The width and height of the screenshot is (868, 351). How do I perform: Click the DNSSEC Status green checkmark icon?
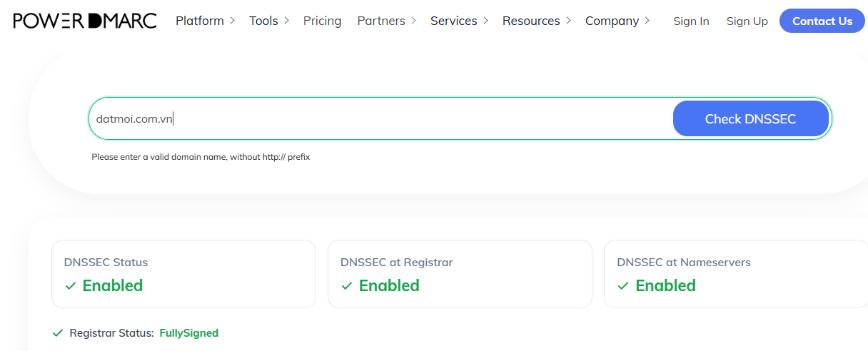[71, 285]
